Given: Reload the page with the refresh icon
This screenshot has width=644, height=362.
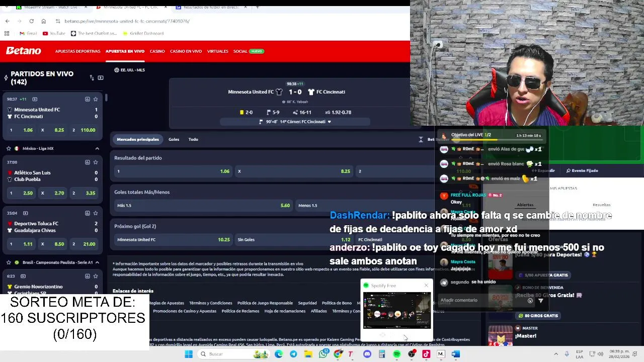Looking at the screenshot, I should pos(31,21).
